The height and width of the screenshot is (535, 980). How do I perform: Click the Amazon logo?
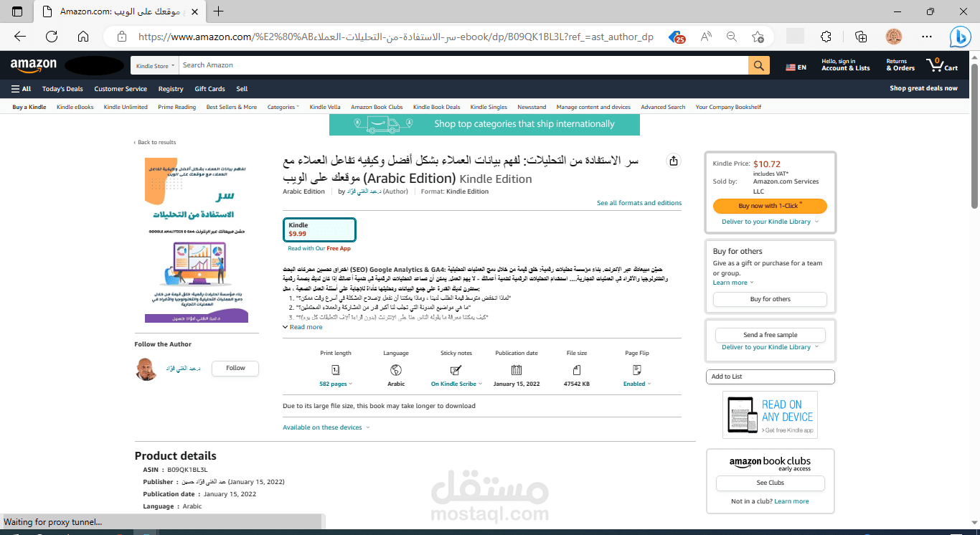(33, 65)
